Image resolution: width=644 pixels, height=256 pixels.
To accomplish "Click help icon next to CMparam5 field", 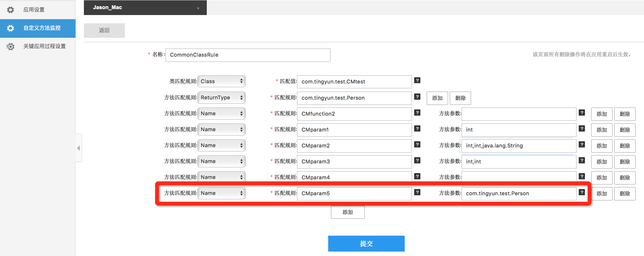I will coord(417,192).
